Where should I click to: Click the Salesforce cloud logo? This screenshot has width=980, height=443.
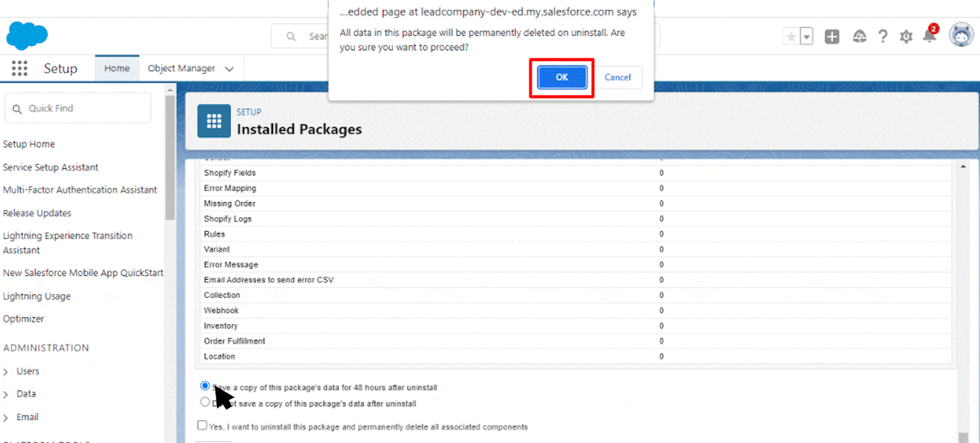coord(27,36)
